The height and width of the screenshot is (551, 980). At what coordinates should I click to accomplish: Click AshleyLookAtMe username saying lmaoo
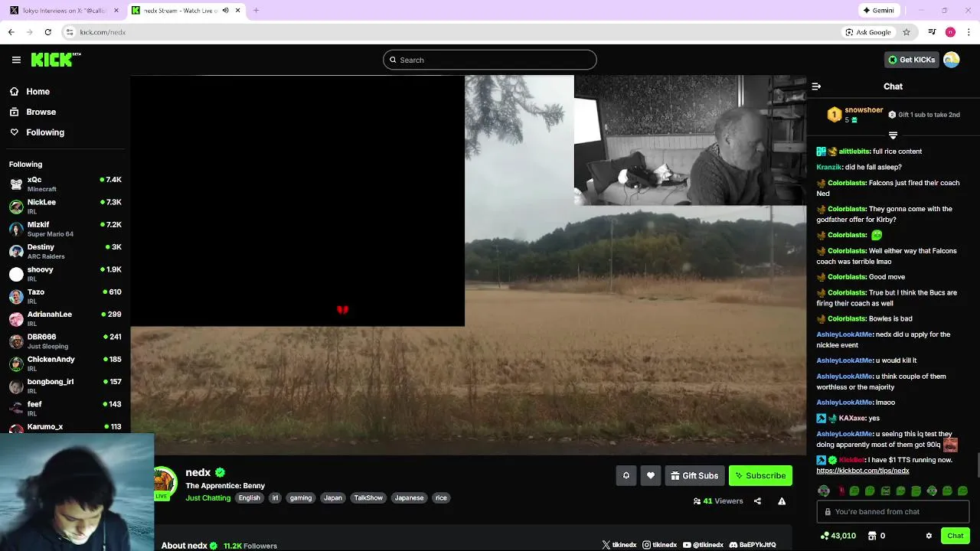[844, 403]
